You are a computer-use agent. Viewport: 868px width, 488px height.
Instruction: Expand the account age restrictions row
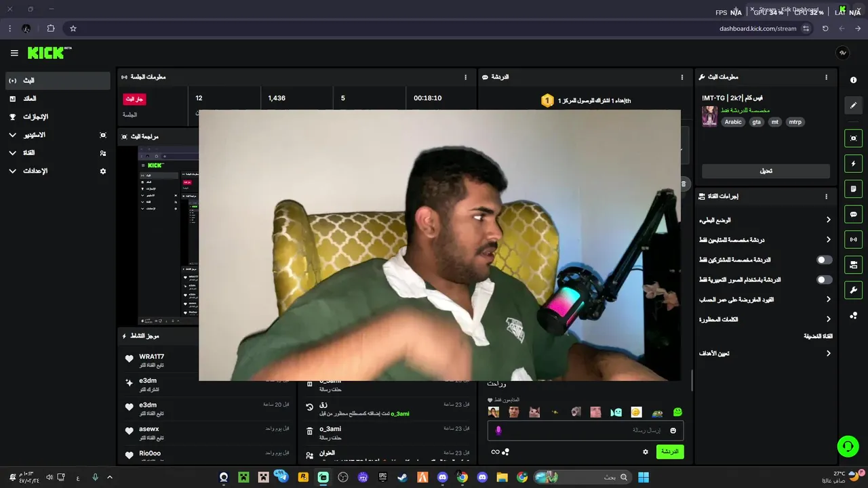[766, 300]
